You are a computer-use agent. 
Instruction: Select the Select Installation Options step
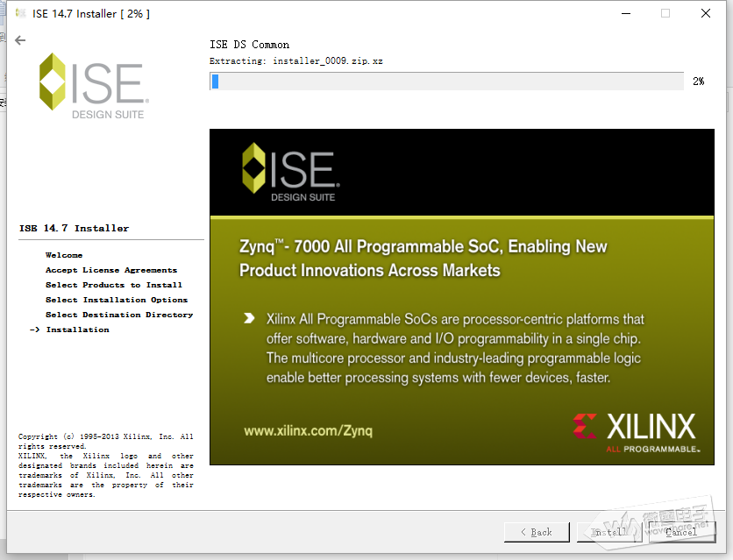pos(117,300)
